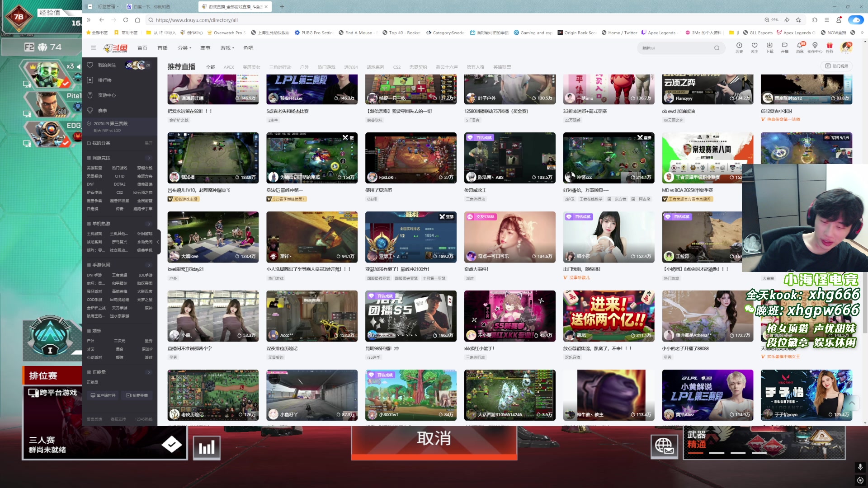Select the CS2 category tab
The width and height of the screenshot is (868, 488).
[x=396, y=67]
